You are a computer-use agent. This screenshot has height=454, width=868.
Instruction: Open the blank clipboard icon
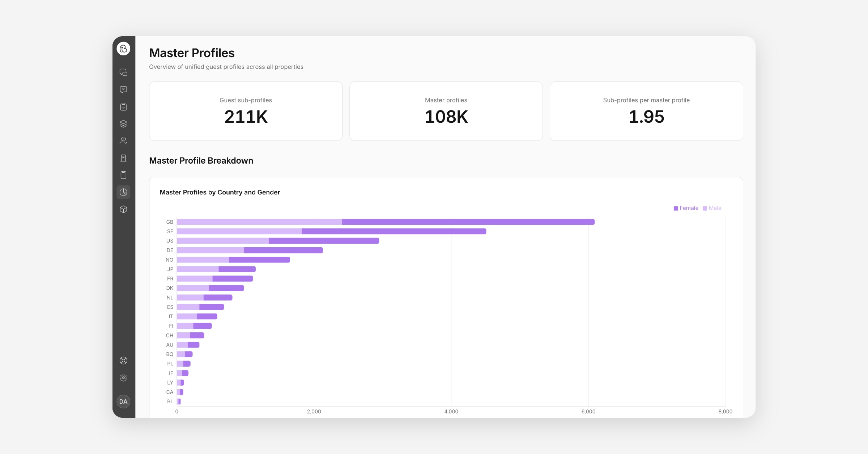[x=123, y=175]
